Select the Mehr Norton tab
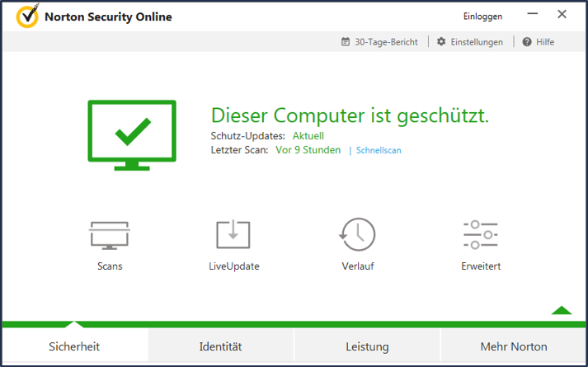This screenshot has width=588, height=367. (x=514, y=346)
